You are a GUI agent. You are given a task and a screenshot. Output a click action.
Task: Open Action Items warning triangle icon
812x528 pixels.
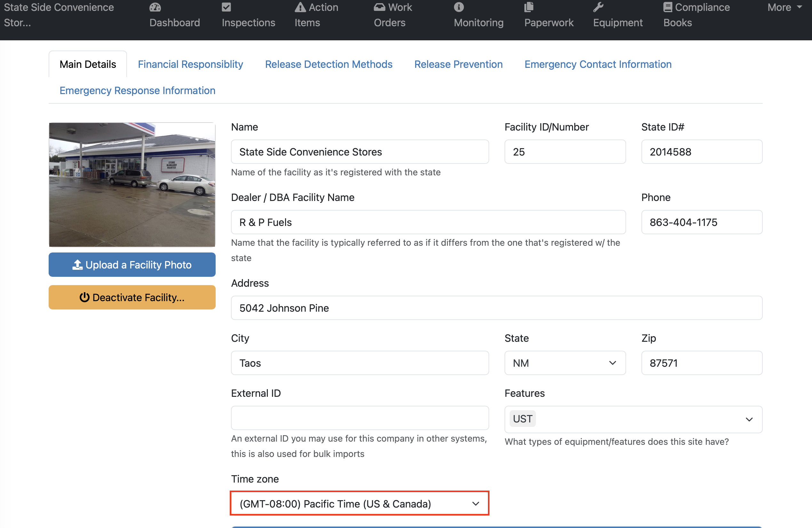pyautogui.click(x=300, y=7)
